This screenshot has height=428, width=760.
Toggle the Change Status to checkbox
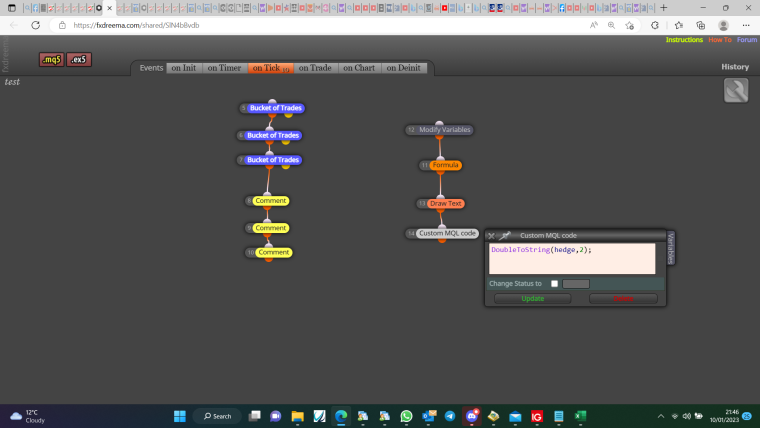pos(554,284)
